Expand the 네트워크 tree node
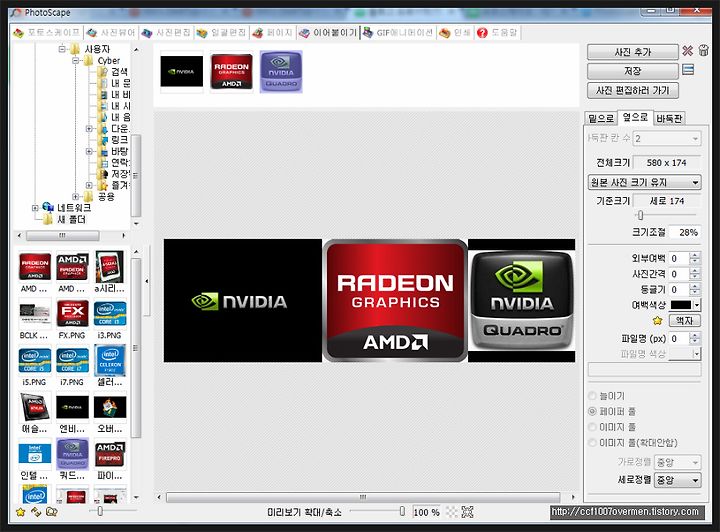 click(x=35, y=208)
